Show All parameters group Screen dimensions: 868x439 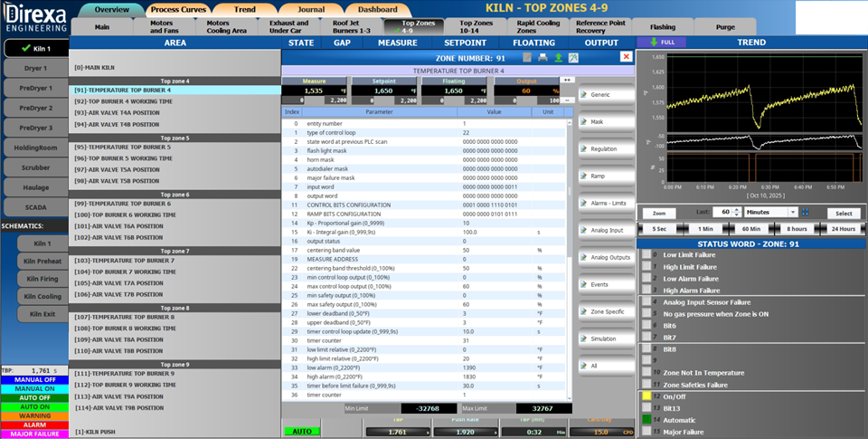(606, 367)
